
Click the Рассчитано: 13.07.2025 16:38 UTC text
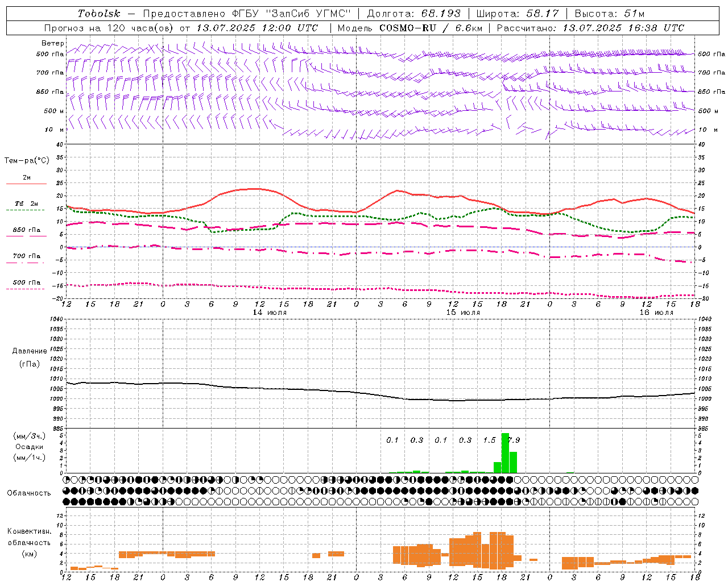(x=590, y=28)
